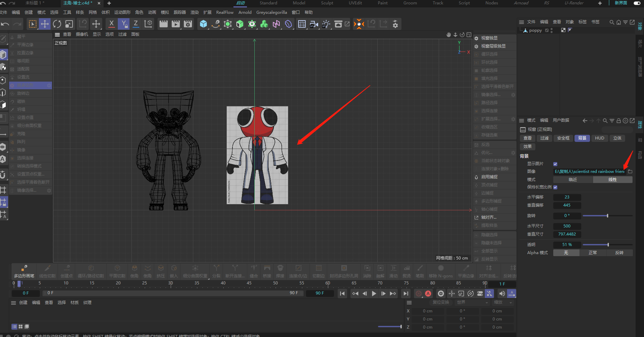Click the Scale tool icon

[x=69, y=24]
